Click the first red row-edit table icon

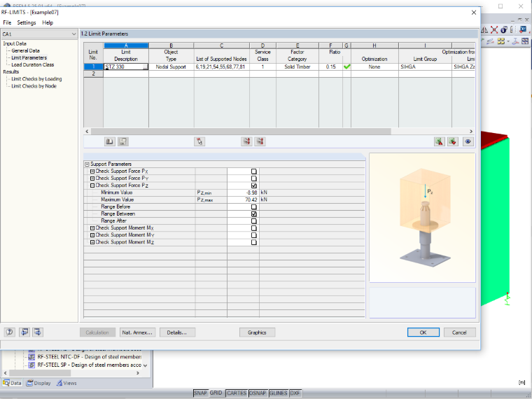coord(246,141)
